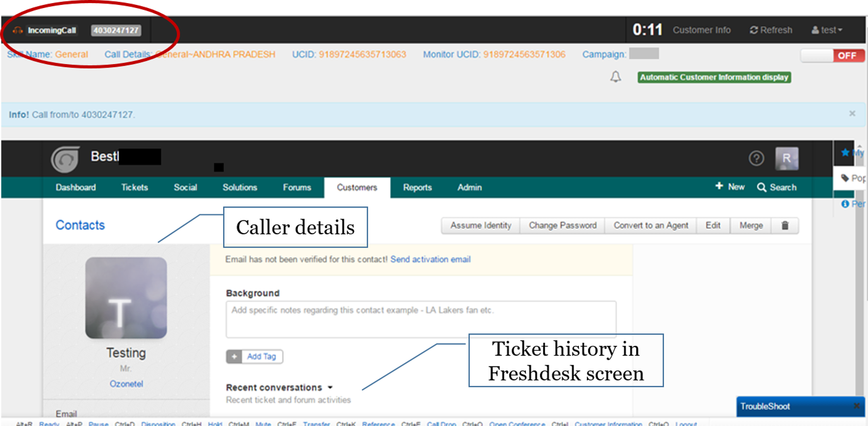Viewport: 868px width, 426px height.
Task: Click the 4030247127 number badge
Action: point(116,30)
